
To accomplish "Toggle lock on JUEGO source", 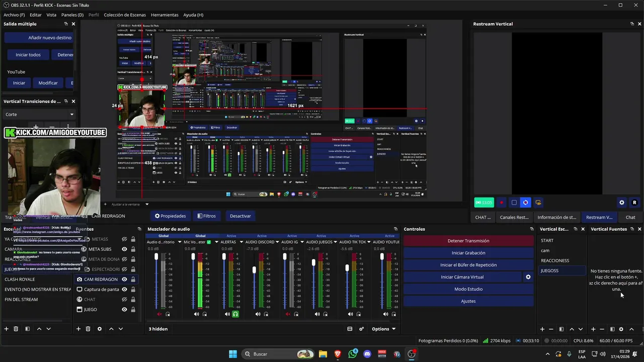I will (133, 309).
